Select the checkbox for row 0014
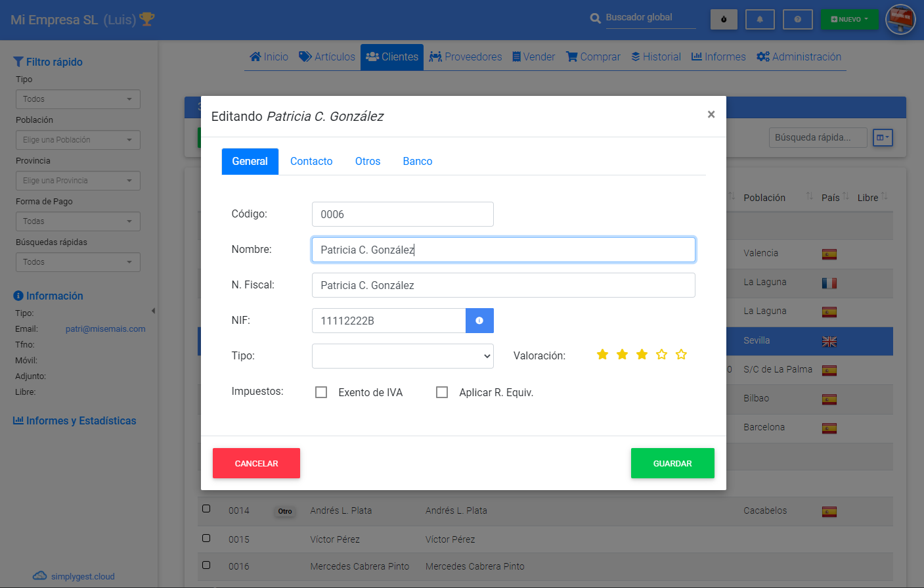 (x=206, y=509)
